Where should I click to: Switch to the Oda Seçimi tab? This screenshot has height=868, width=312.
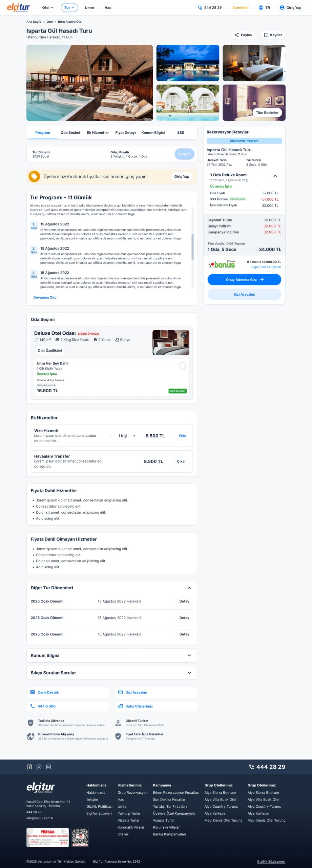70,133
